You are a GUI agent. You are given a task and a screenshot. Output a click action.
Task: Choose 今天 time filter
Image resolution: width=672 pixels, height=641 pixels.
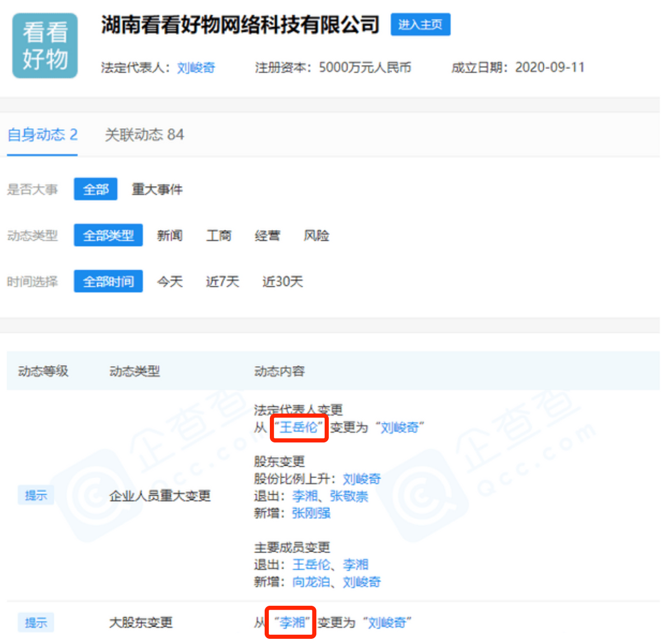[x=170, y=281]
